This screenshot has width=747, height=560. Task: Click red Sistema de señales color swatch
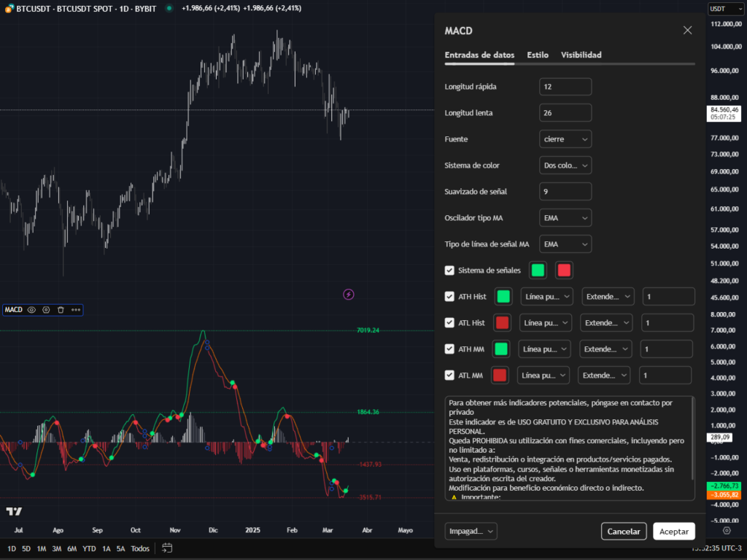point(564,271)
